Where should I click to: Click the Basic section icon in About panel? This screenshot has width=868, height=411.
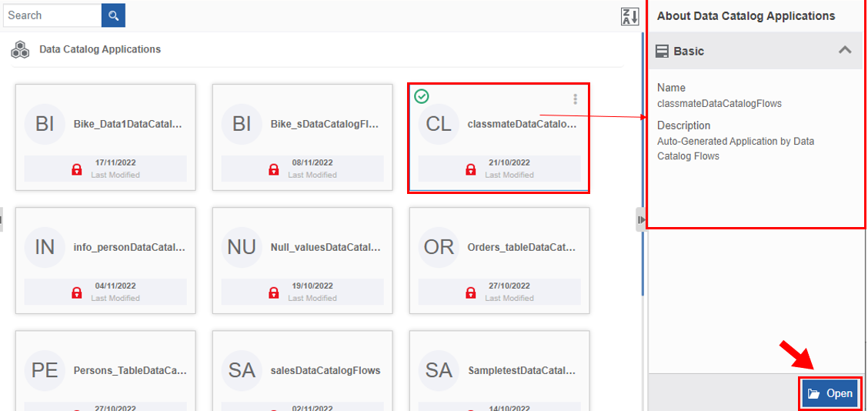[x=662, y=52]
